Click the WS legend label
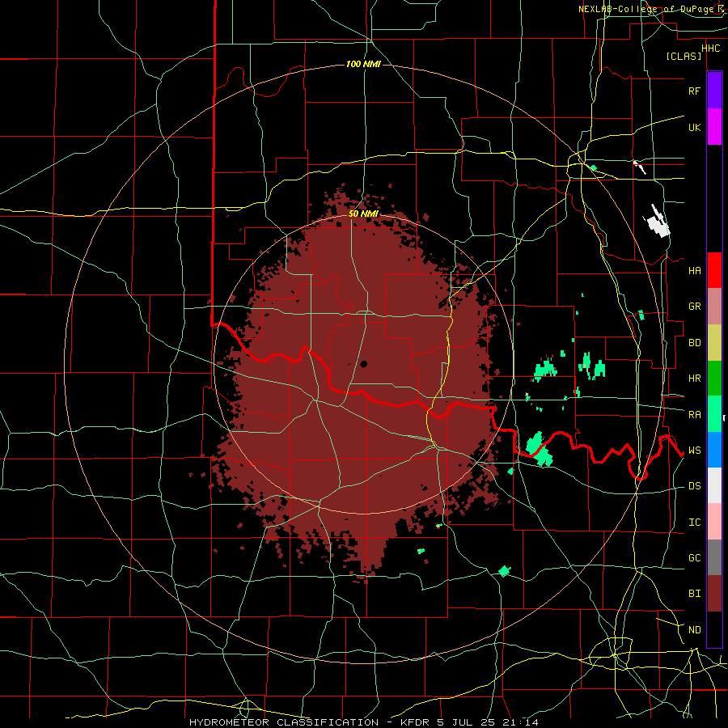This screenshot has height=728, width=728. (x=694, y=451)
